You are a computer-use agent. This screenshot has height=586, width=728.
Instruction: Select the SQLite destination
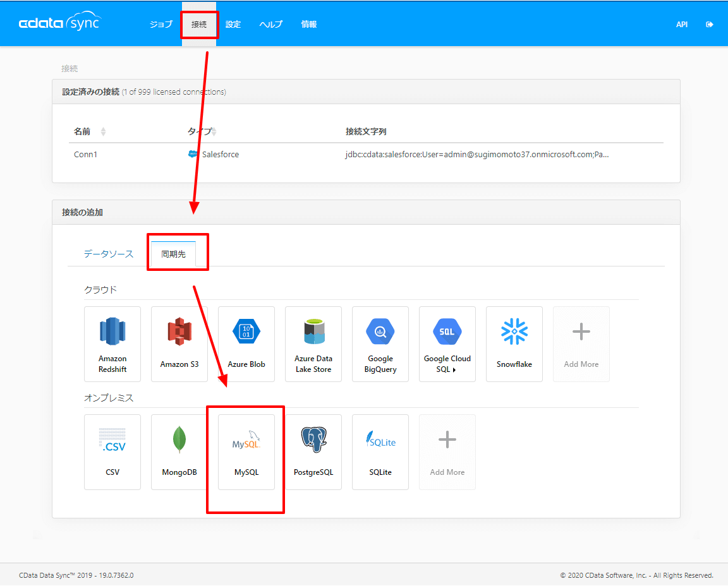(x=380, y=452)
